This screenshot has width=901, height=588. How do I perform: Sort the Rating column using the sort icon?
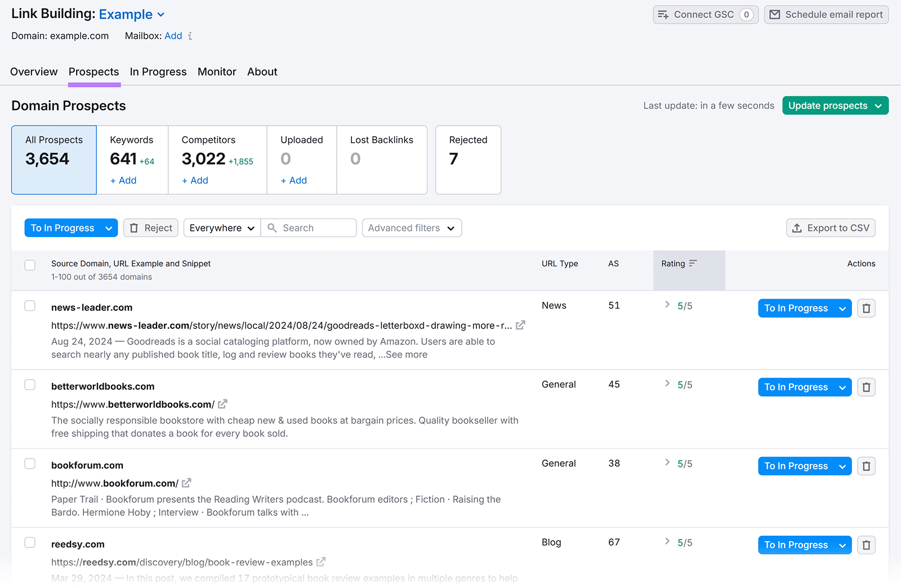coord(692,263)
